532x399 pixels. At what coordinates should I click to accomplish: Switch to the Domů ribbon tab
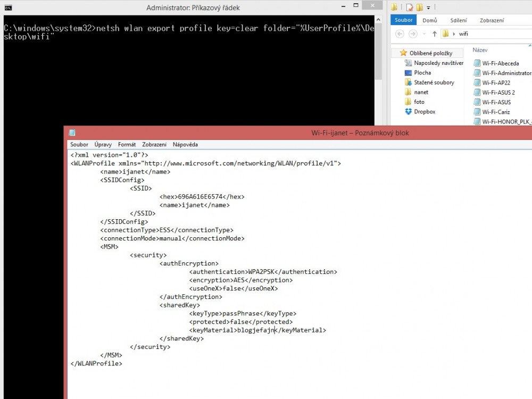(x=429, y=20)
